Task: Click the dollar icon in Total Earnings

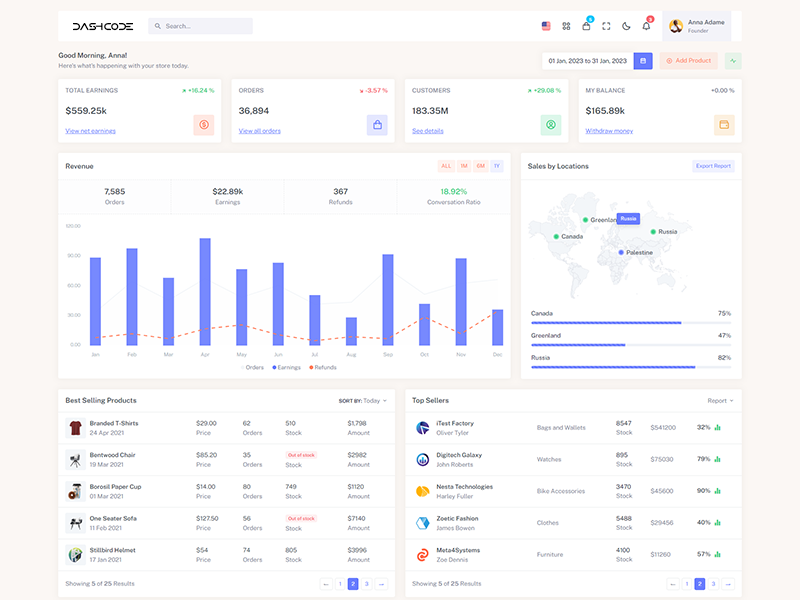Action: coord(204,125)
